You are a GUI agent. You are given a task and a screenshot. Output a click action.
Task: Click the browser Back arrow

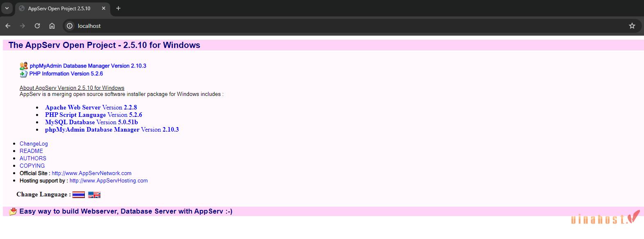[8, 26]
